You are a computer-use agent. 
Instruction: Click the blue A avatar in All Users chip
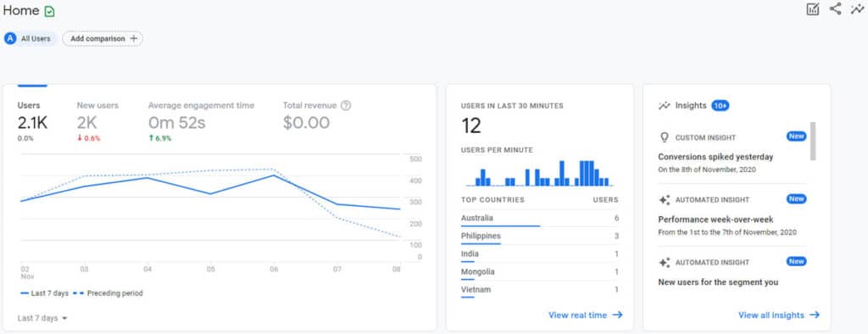10,39
